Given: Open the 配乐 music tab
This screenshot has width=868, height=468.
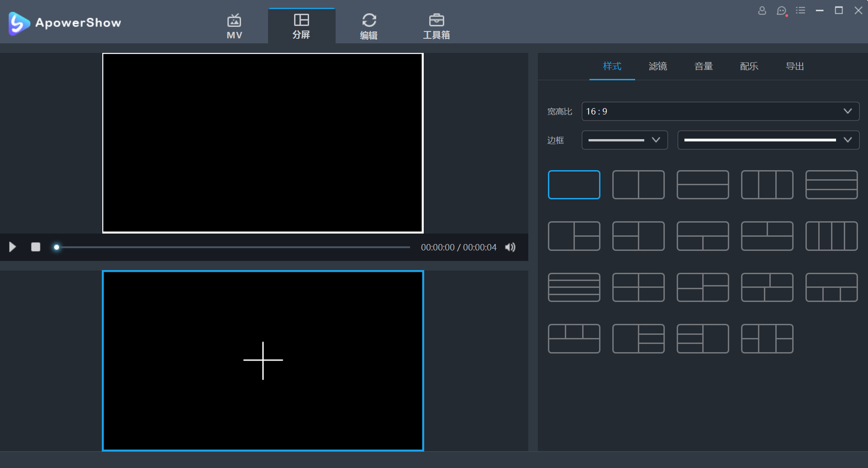Looking at the screenshot, I should (x=749, y=67).
